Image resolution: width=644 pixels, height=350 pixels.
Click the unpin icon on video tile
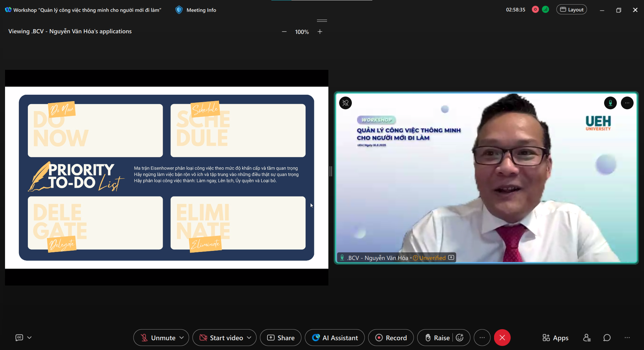345,103
